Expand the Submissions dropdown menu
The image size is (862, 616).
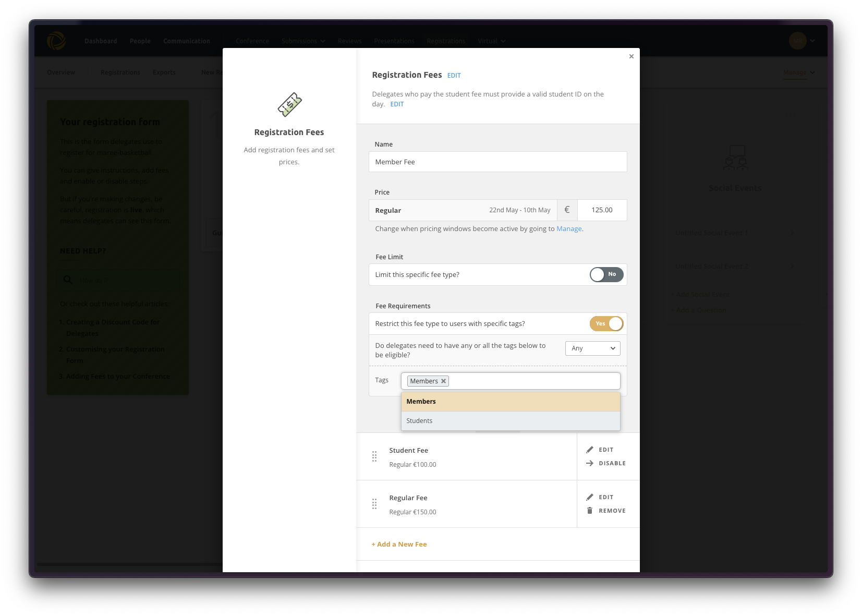coord(303,41)
